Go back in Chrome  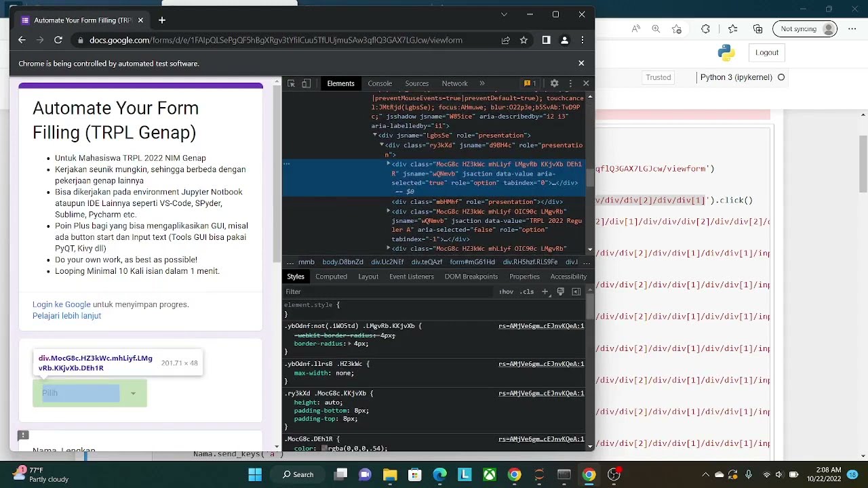(22, 40)
